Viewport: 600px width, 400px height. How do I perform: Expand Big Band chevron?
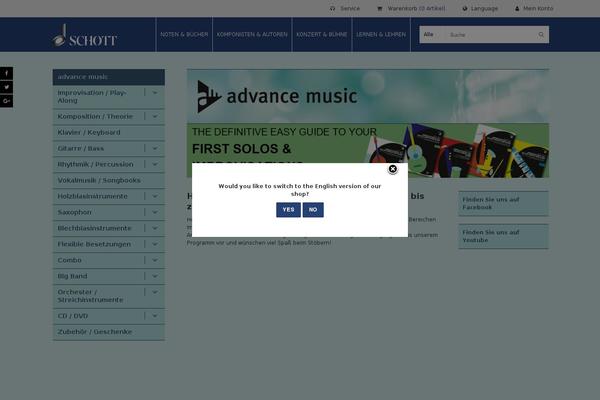click(155, 276)
